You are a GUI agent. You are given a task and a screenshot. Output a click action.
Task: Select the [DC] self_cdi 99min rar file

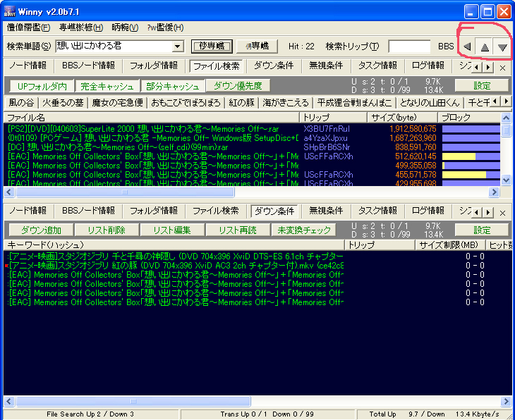pyautogui.click(x=118, y=147)
